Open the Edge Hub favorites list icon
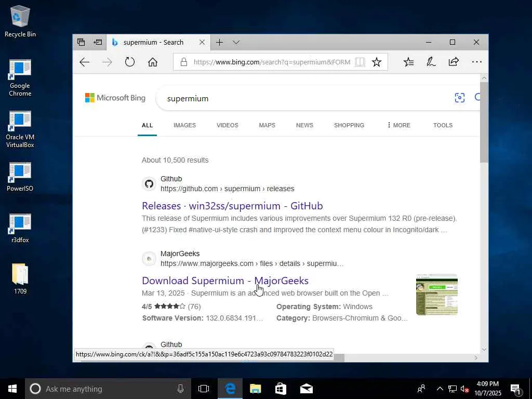The height and width of the screenshot is (399, 532). [408, 62]
